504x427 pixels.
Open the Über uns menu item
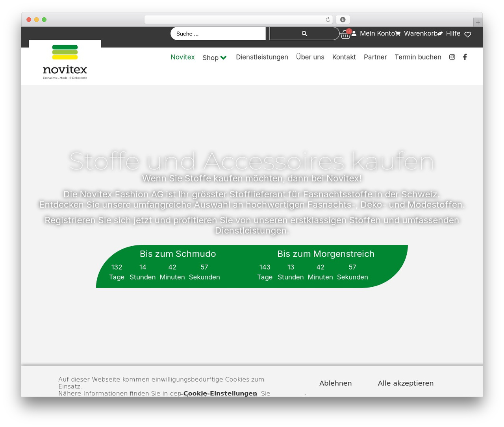tap(310, 57)
